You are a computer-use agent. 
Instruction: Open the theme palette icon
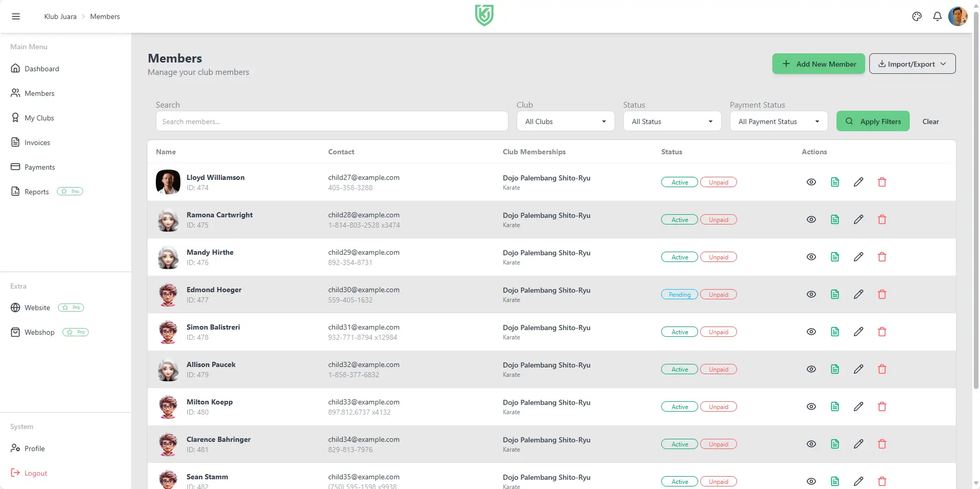coord(917,16)
